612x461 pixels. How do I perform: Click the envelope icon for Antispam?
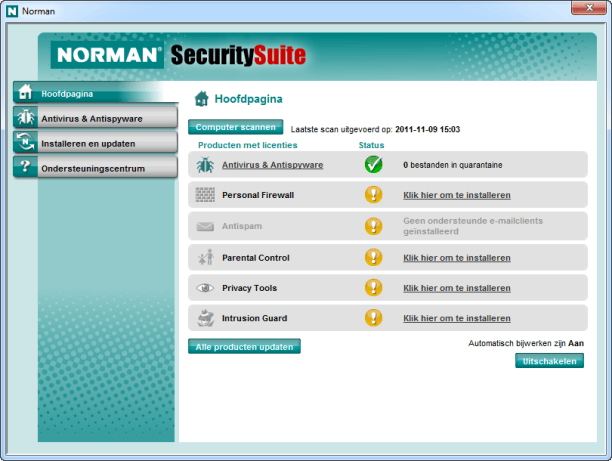pyautogui.click(x=205, y=226)
